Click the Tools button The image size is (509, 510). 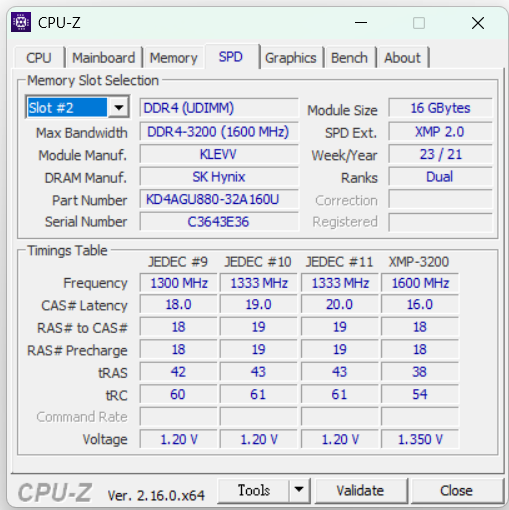click(x=254, y=490)
